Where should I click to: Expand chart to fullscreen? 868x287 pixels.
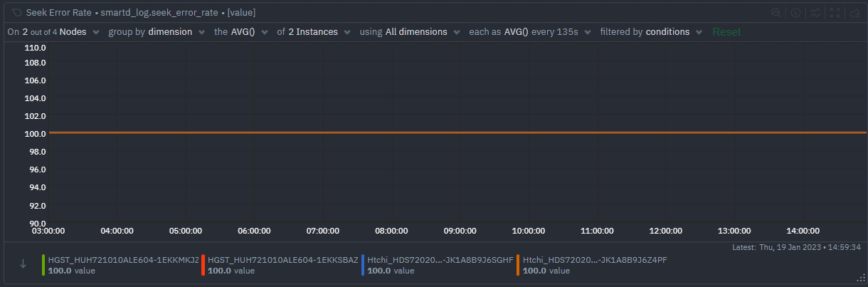tap(836, 13)
